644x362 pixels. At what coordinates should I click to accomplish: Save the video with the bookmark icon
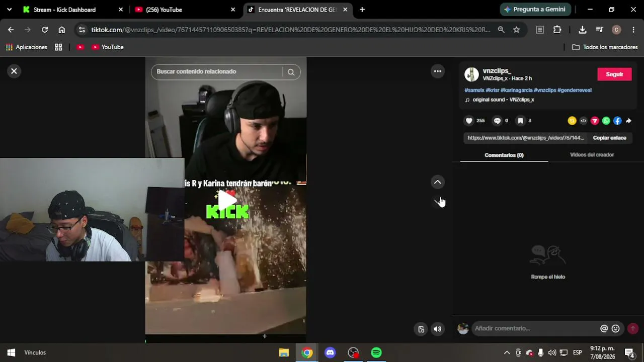(520, 121)
